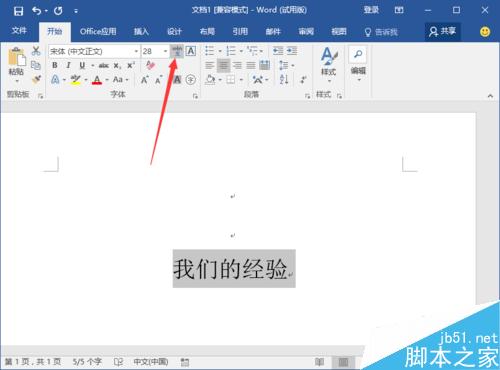This screenshot has height=370, width=500.
Task: Open the font color dropdown arrow
Action: [x=107, y=80]
